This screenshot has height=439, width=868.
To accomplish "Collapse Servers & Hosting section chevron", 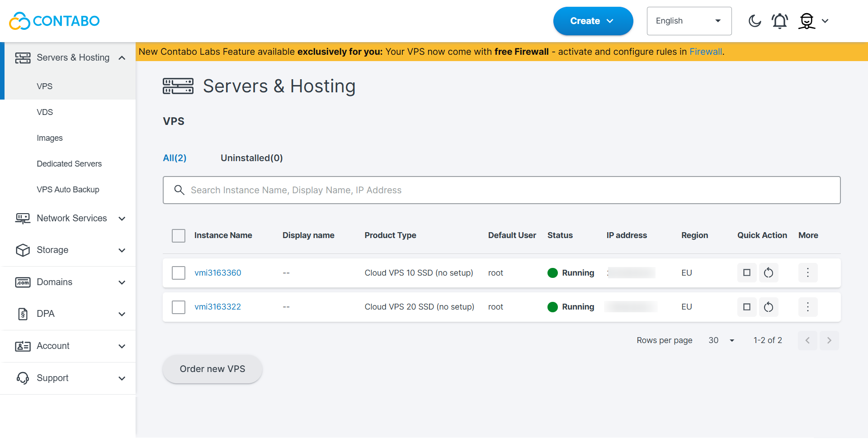I will point(122,58).
